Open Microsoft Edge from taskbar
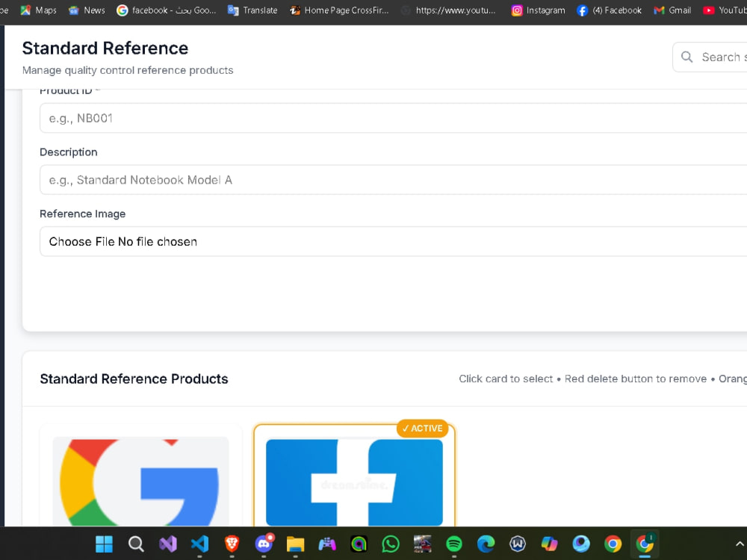Viewport: 747px width, 560px height. click(x=486, y=544)
